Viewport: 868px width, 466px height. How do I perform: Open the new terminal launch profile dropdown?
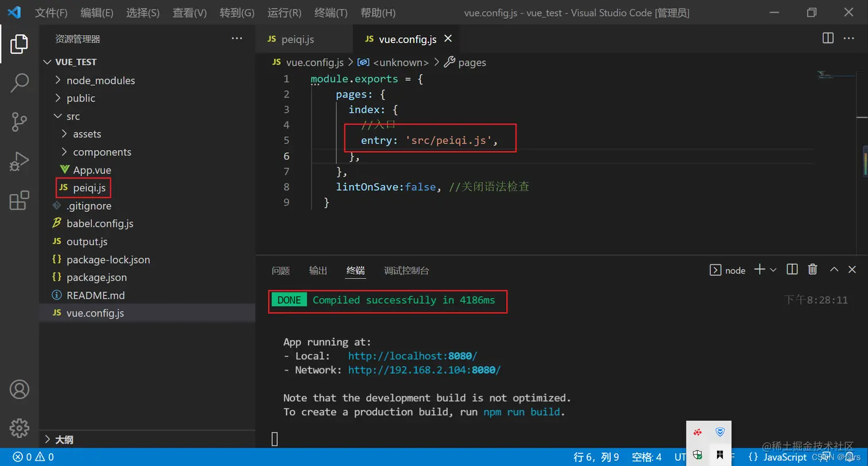pyautogui.click(x=773, y=270)
